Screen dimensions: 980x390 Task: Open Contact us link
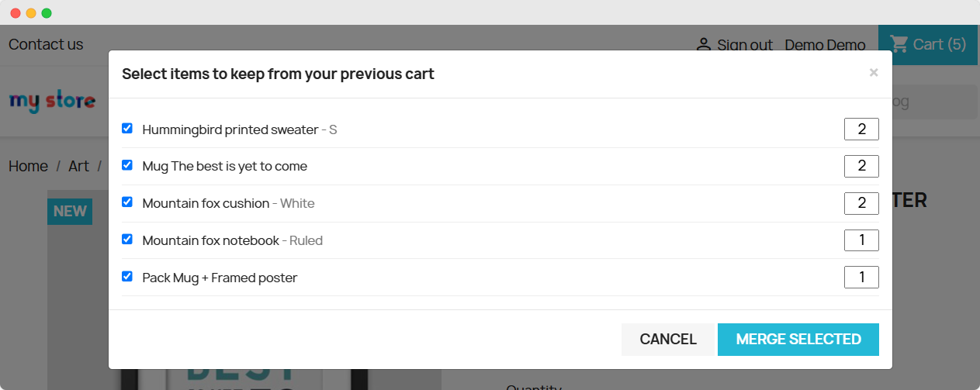46,44
